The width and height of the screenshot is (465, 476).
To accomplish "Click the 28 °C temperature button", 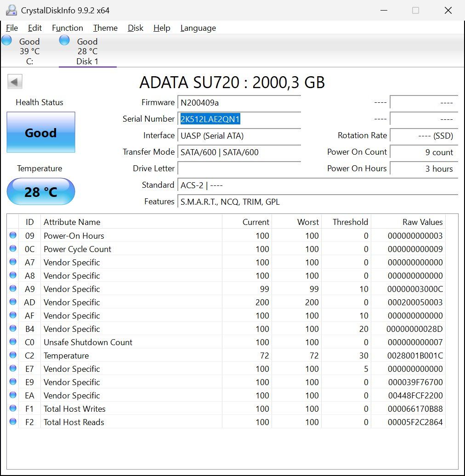I will [41, 191].
